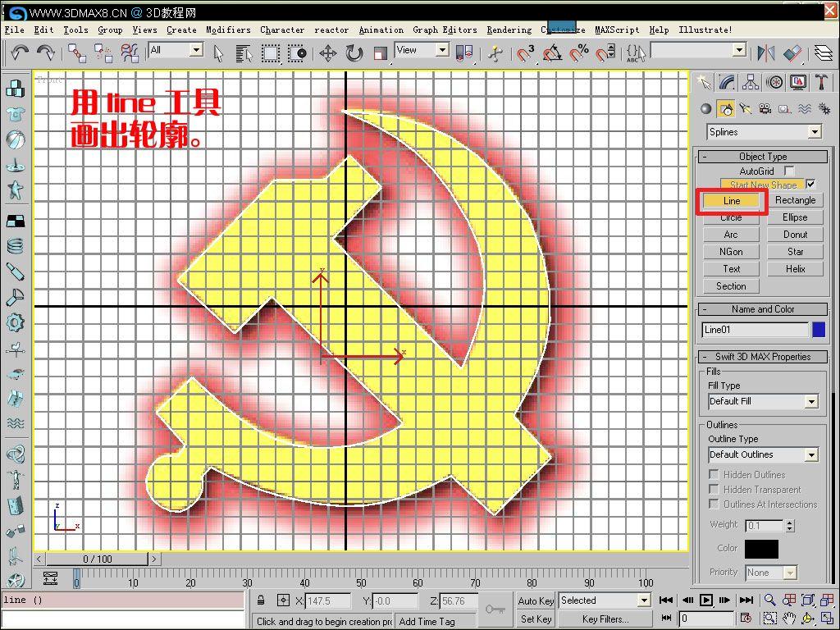Toggle the Percent Snap icon
This screenshot has height=630, width=840.
(x=578, y=53)
